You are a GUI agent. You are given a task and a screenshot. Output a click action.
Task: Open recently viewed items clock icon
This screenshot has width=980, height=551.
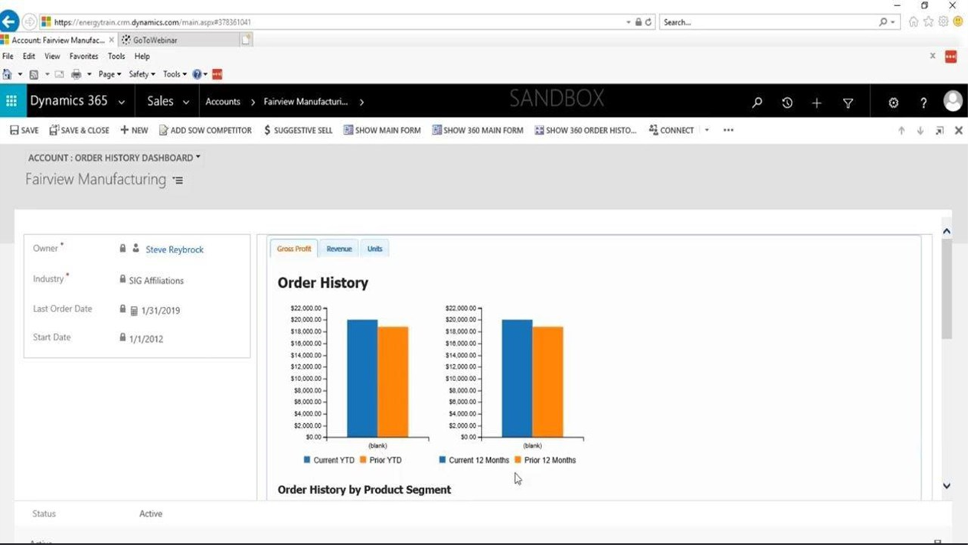(787, 103)
